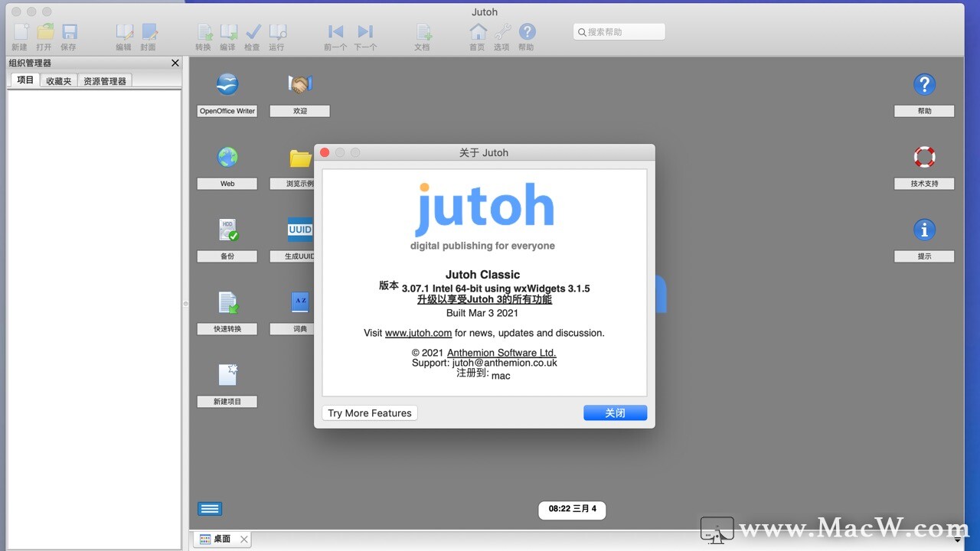The width and height of the screenshot is (980, 551).
Task: Focus the 搜索帮助 search field
Action: pyautogui.click(x=619, y=32)
